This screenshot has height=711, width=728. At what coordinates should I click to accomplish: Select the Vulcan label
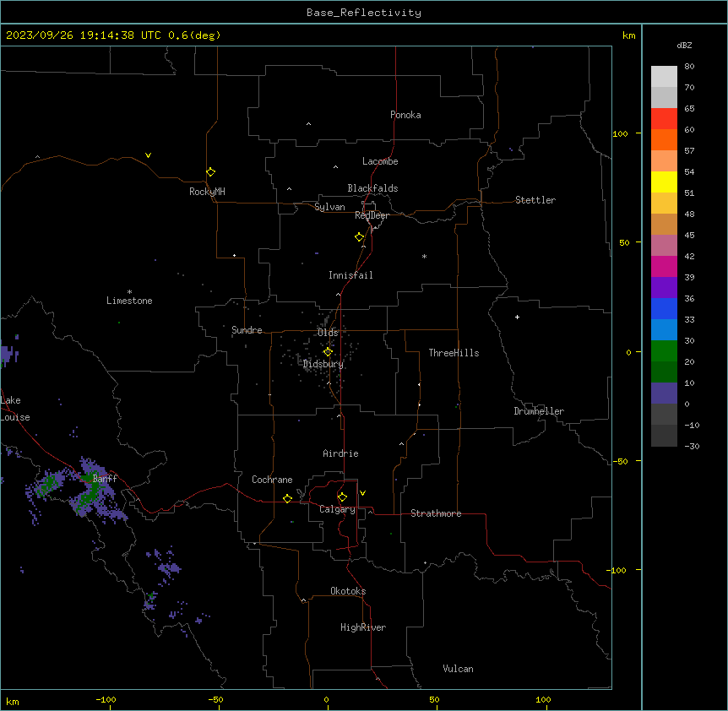[459, 669]
